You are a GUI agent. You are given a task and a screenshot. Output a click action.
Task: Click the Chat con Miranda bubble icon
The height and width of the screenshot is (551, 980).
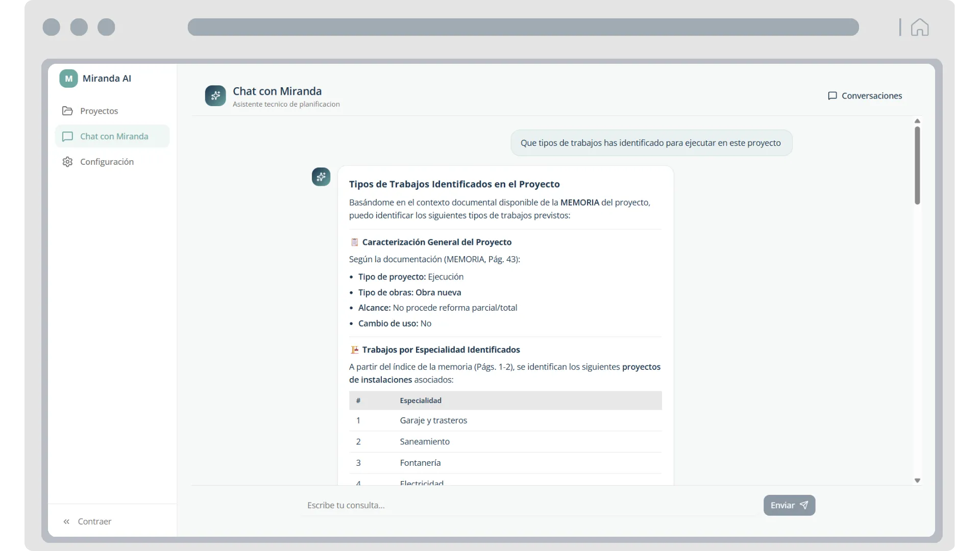[67, 136]
